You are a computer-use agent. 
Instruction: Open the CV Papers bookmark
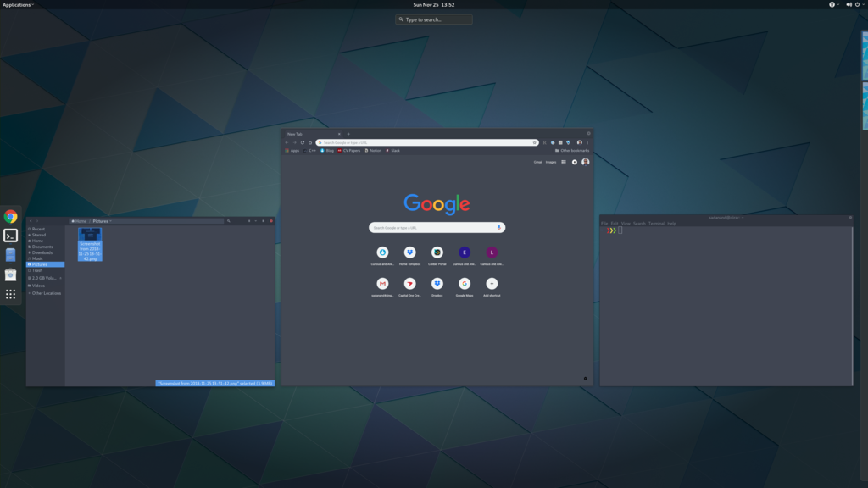(x=348, y=151)
